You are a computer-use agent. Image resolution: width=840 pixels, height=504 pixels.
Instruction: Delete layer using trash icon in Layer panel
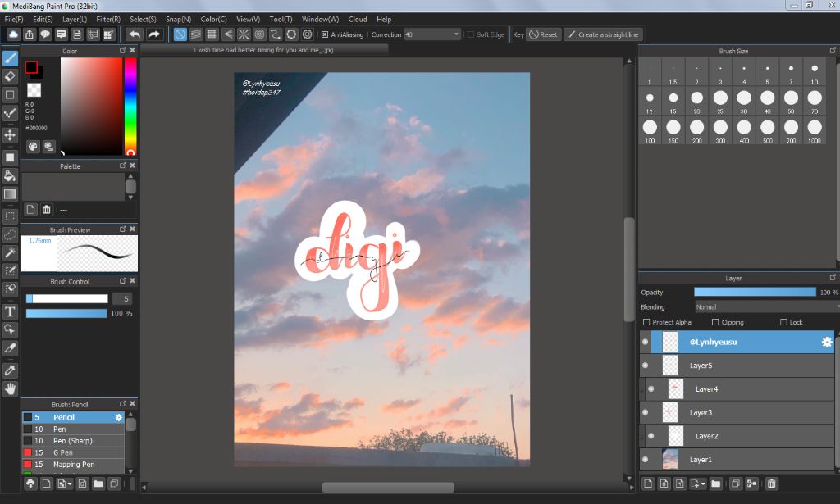[771, 484]
